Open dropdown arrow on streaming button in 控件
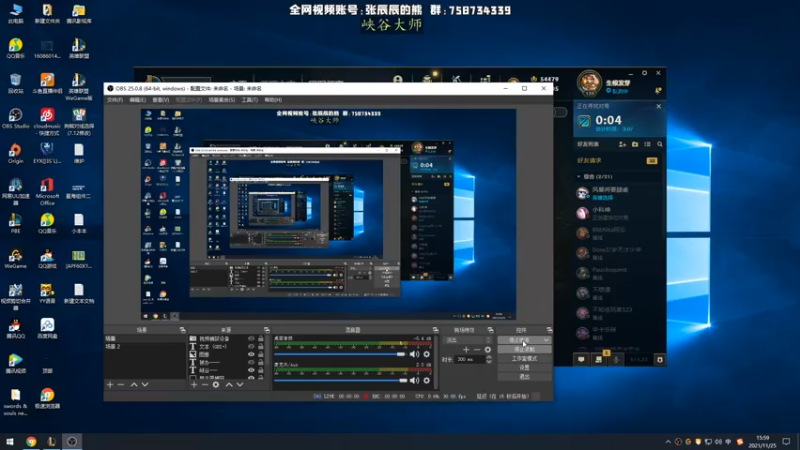The height and width of the screenshot is (450, 800). pos(546,340)
